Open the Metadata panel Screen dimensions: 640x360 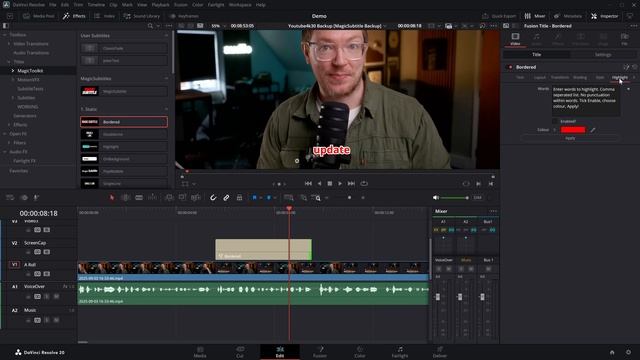point(567,16)
